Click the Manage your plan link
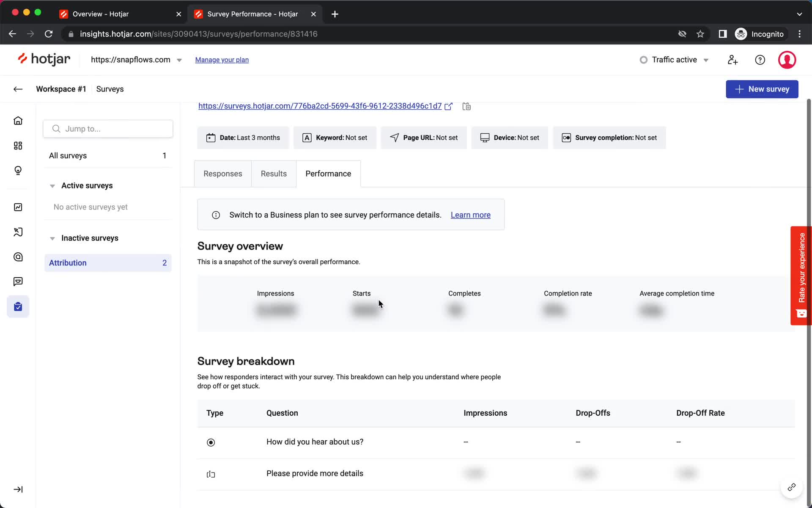Viewport: 812px width, 508px height. coord(222,60)
